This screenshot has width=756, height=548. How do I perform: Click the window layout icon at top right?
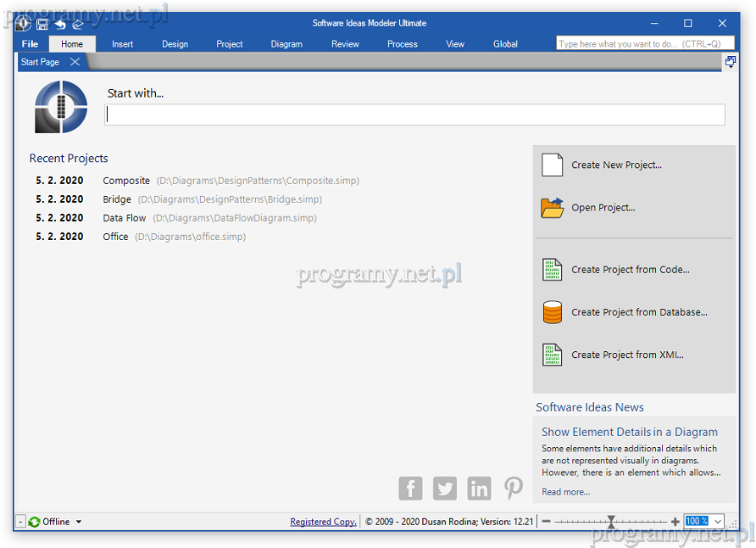[730, 62]
